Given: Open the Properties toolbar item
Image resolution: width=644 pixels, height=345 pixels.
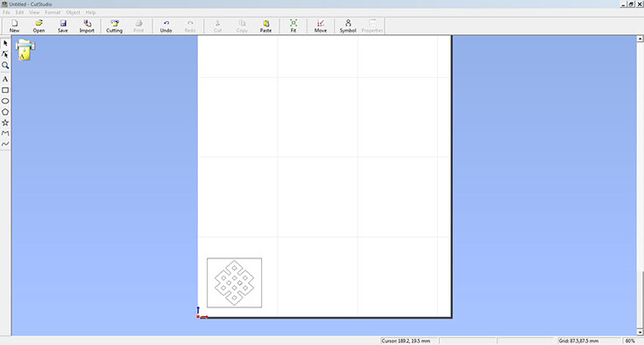Looking at the screenshot, I should 372,26.
